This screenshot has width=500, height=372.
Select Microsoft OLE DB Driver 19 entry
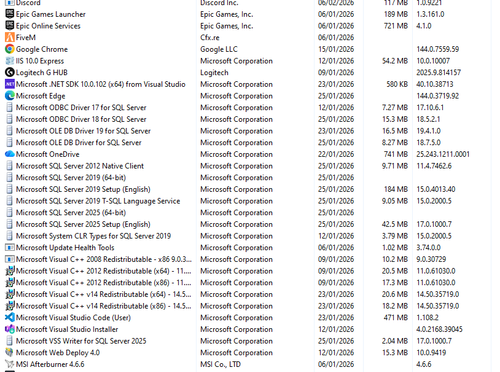83,131
